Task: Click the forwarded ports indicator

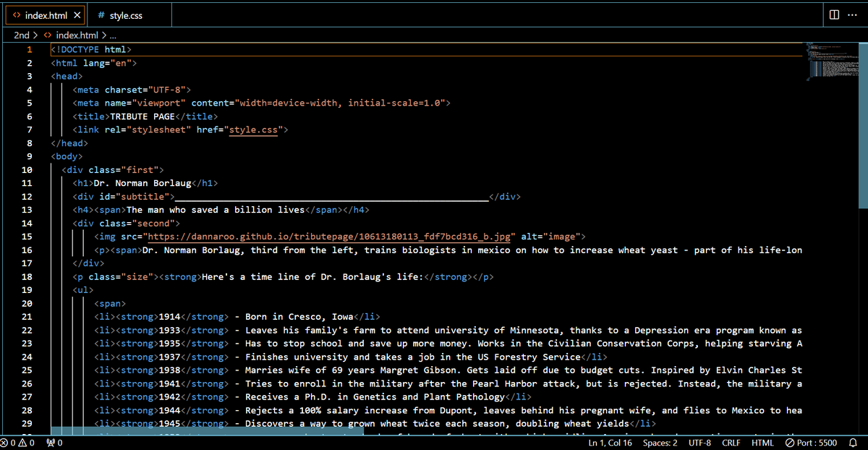Action: [54, 443]
